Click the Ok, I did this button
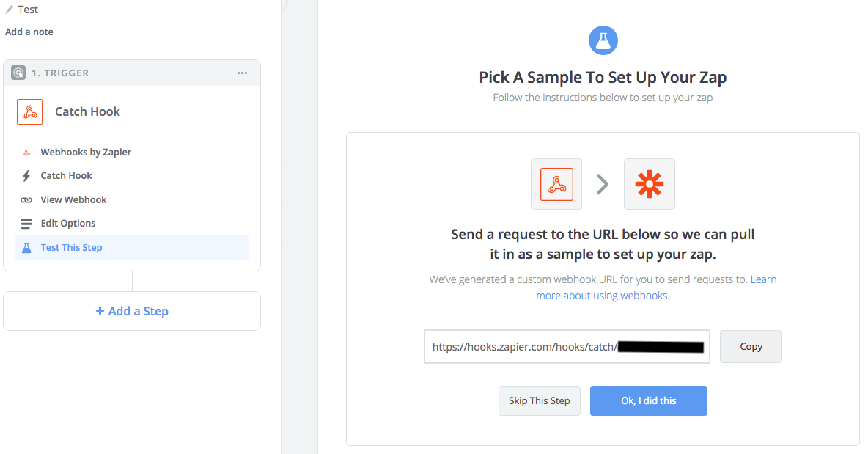 click(x=648, y=401)
